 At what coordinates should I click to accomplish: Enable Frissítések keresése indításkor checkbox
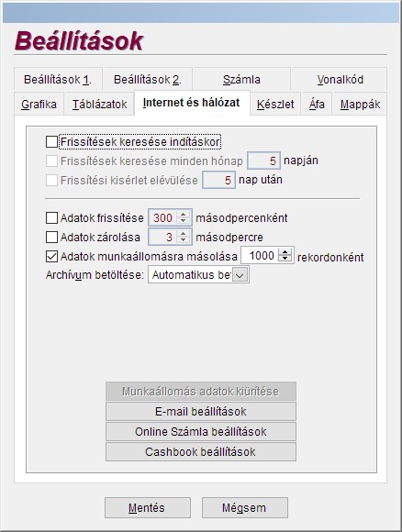(x=51, y=142)
